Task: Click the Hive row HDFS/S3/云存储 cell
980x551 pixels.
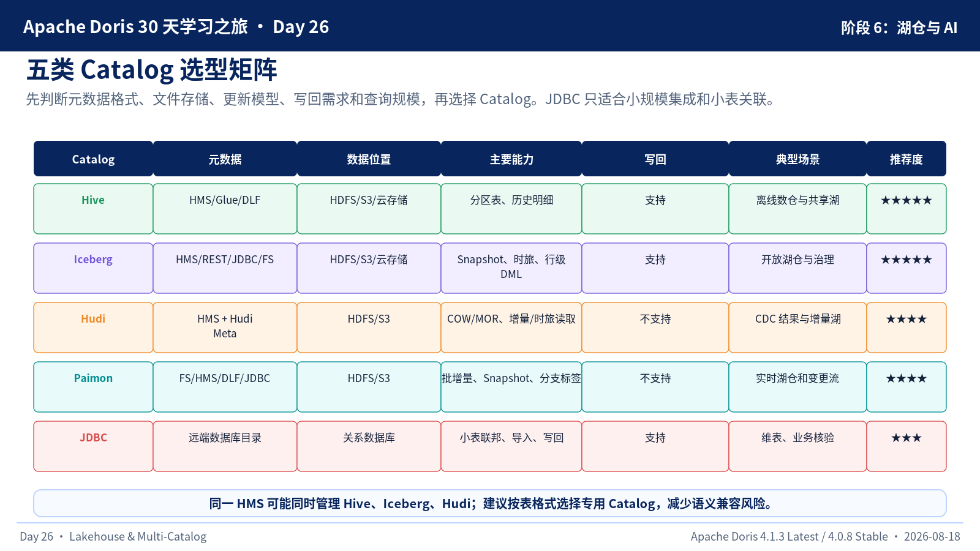Action: (369, 209)
